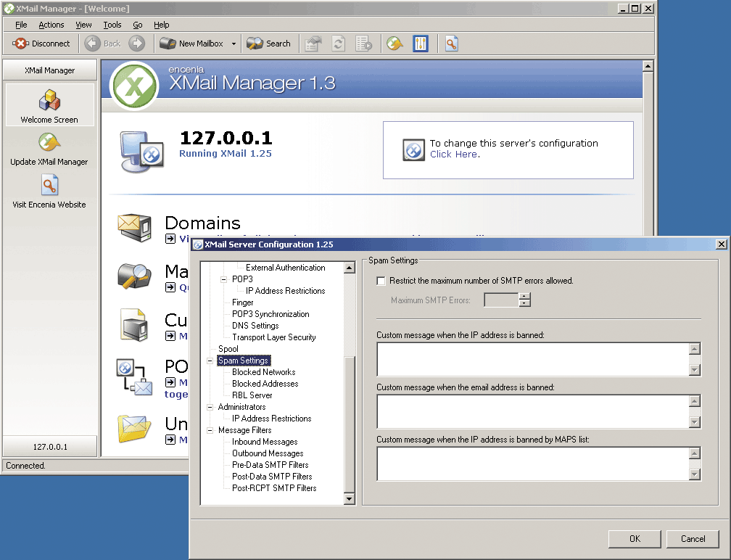Select Pre-Data SMTP Filters tree item

coord(270,466)
